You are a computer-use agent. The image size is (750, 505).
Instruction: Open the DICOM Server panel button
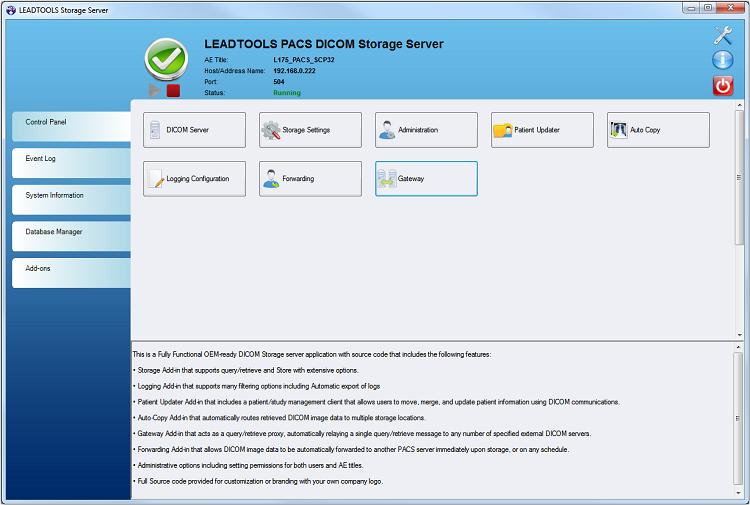(194, 130)
